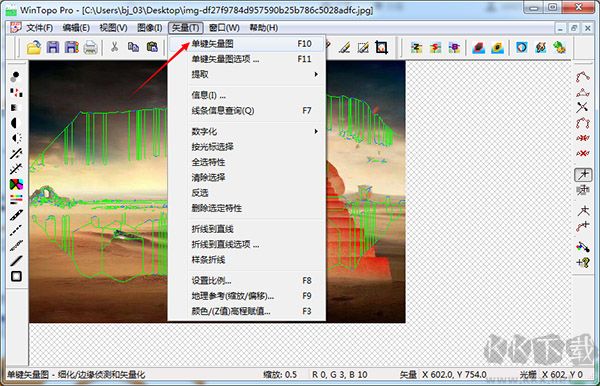Click the cut scissors icon
Image resolution: width=600 pixels, height=386 pixels.
(114, 47)
